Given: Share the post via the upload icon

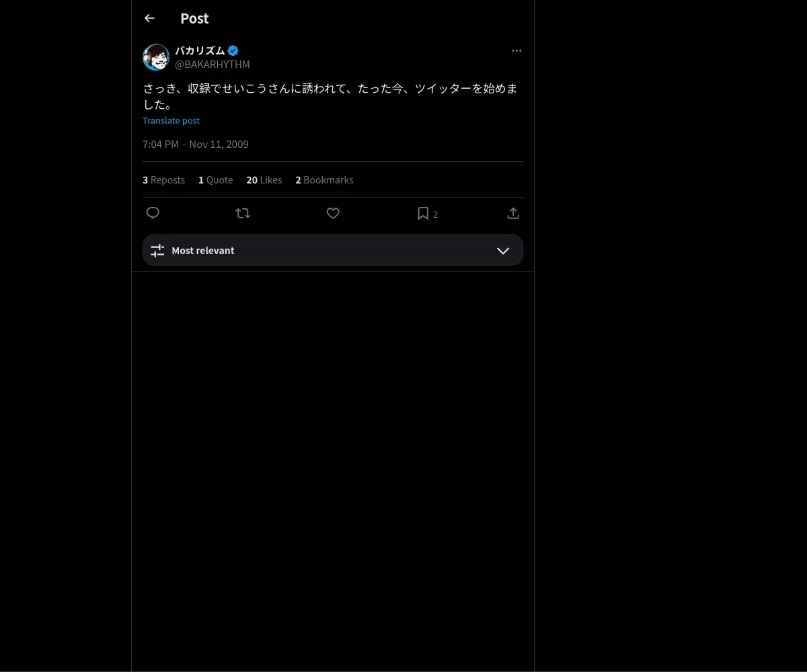Looking at the screenshot, I should point(513,213).
